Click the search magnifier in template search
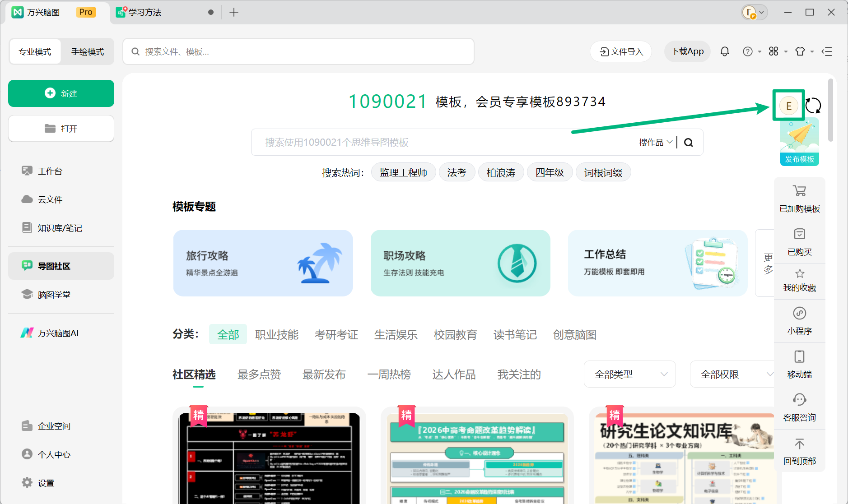The width and height of the screenshot is (848, 504). [x=688, y=143]
